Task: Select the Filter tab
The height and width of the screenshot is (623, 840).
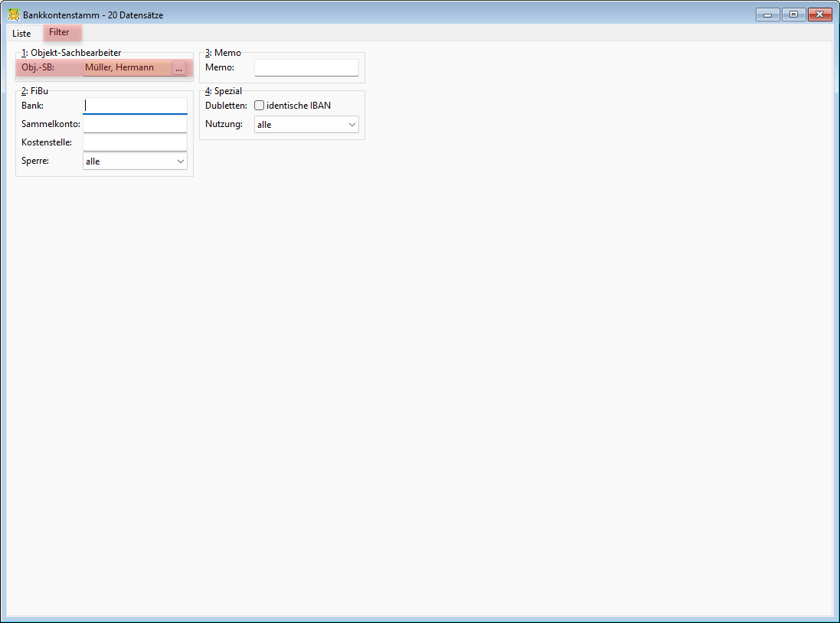Action: [x=60, y=32]
